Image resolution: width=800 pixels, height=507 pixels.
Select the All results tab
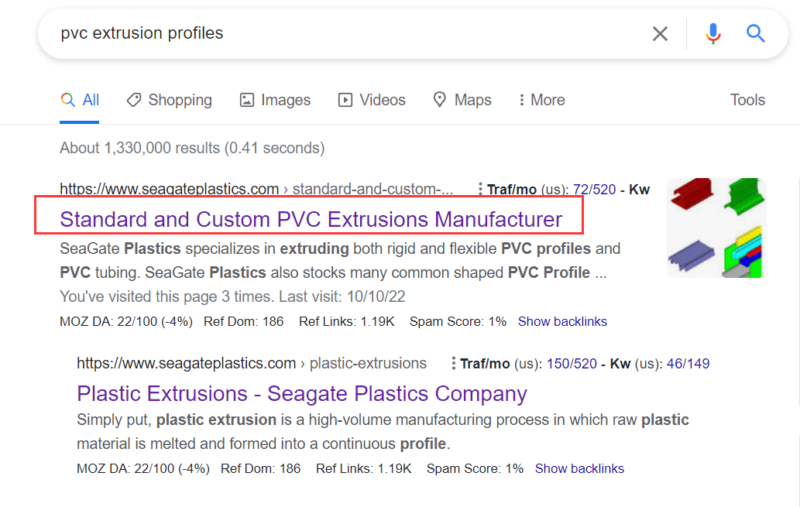80,100
